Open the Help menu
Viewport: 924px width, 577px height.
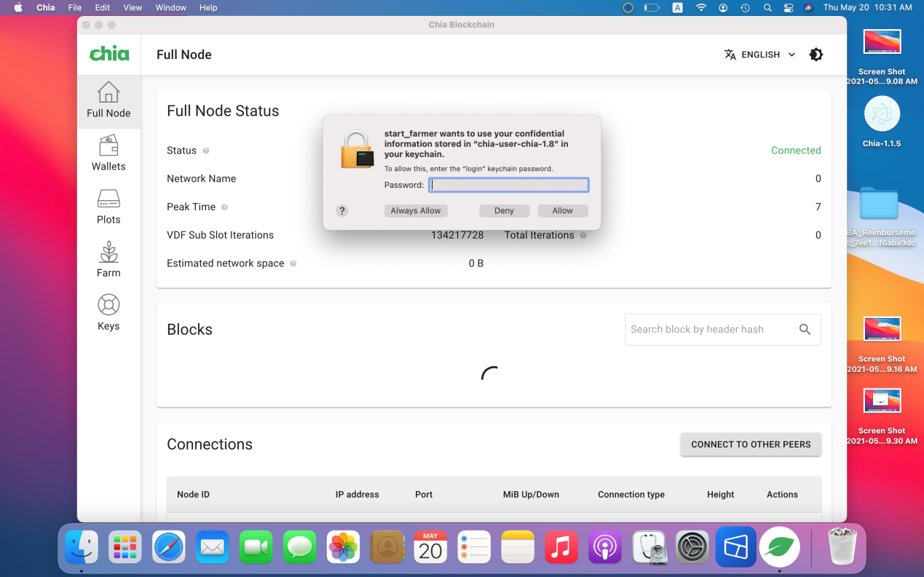click(x=208, y=7)
